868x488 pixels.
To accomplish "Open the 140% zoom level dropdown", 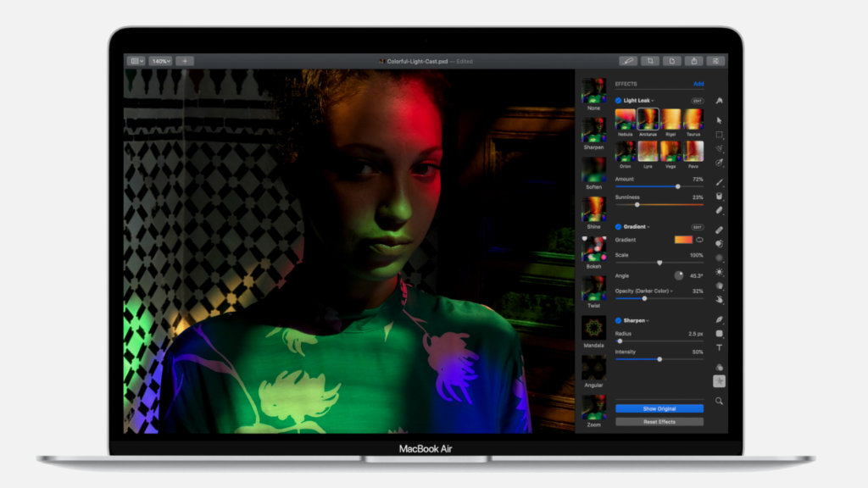I will click(x=161, y=61).
